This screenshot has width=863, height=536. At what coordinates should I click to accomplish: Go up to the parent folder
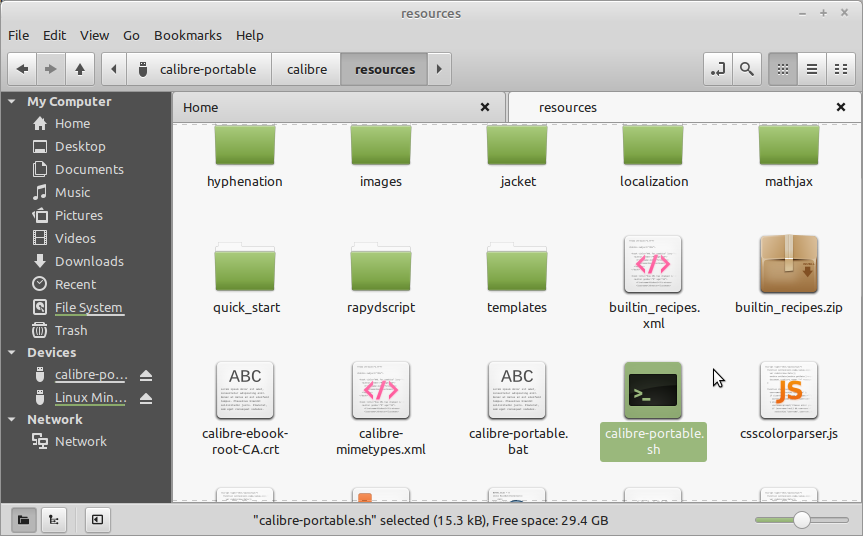80,69
